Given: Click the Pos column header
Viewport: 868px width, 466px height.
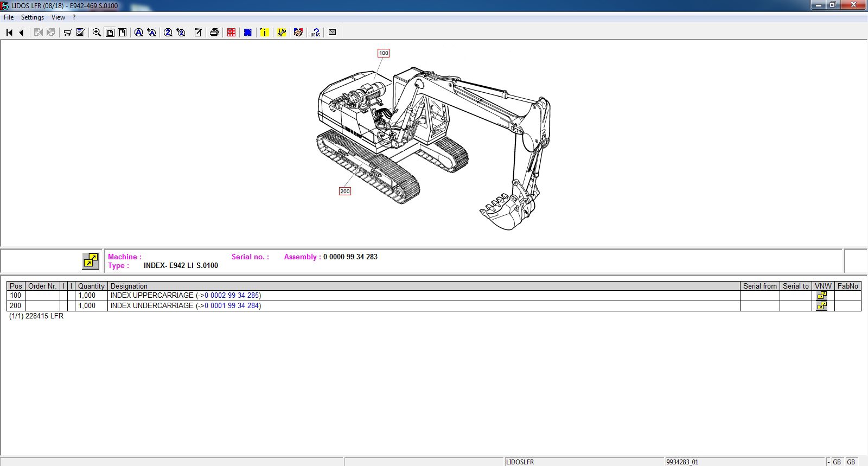Looking at the screenshot, I should point(16,286).
